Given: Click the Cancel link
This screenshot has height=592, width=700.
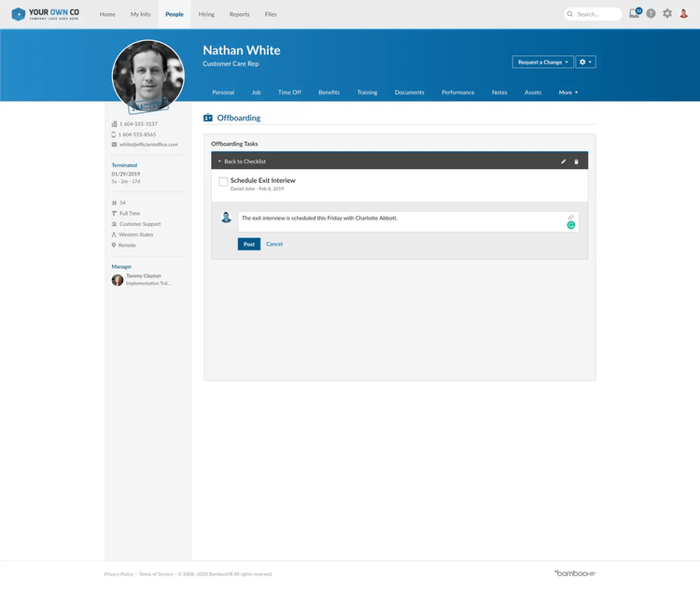Looking at the screenshot, I should coord(274,244).
